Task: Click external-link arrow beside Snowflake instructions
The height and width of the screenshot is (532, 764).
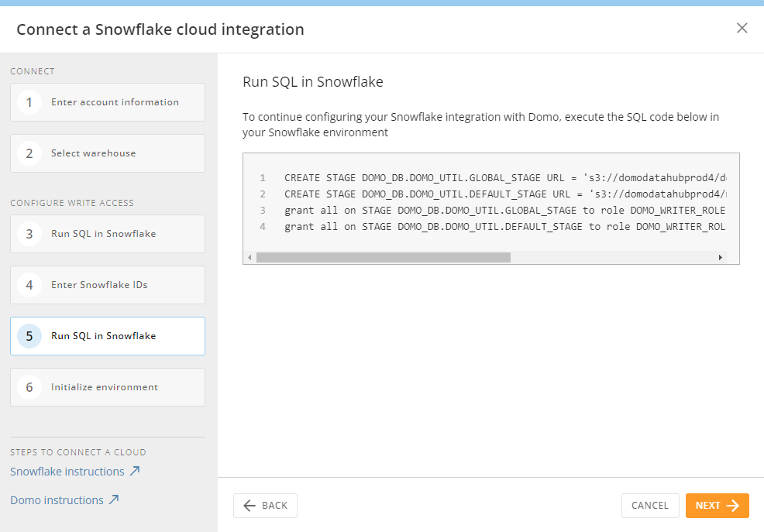Action: pos(135,471)
